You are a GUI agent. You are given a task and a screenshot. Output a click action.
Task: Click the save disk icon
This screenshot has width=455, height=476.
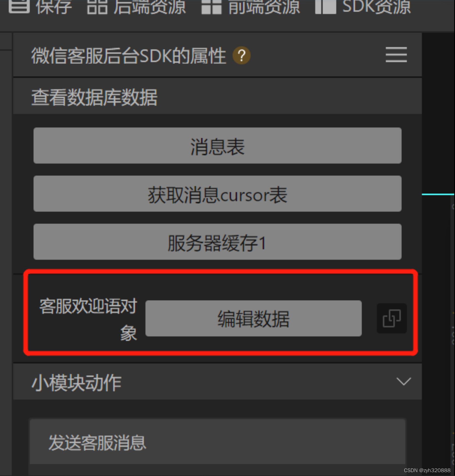pyautogui.click(x=19, y=6)
